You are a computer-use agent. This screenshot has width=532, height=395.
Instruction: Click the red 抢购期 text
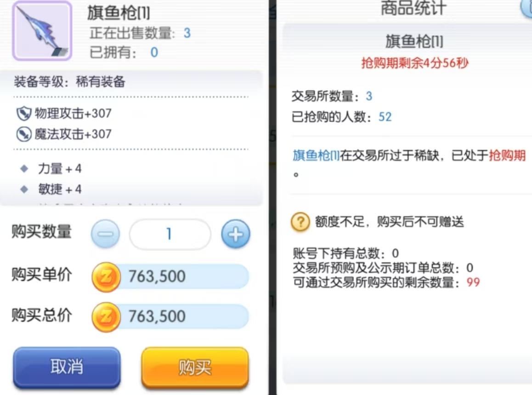pos(507,155)
